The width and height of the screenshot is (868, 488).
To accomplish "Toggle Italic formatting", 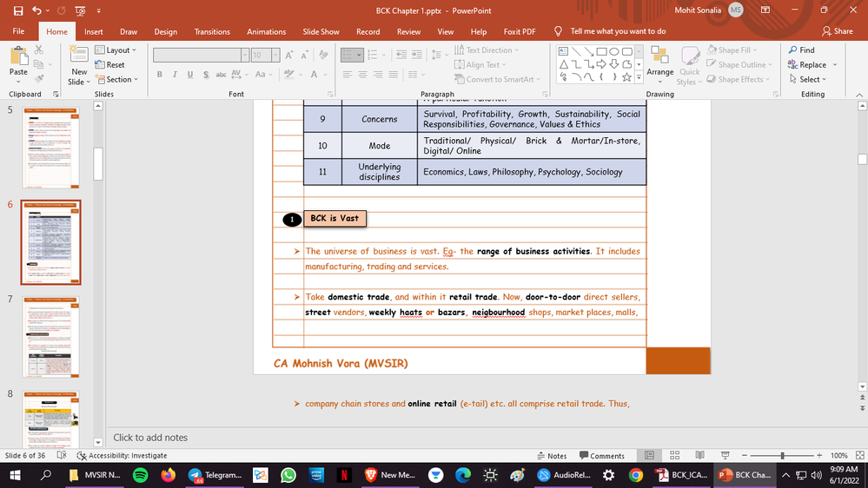I will (175, 75).
